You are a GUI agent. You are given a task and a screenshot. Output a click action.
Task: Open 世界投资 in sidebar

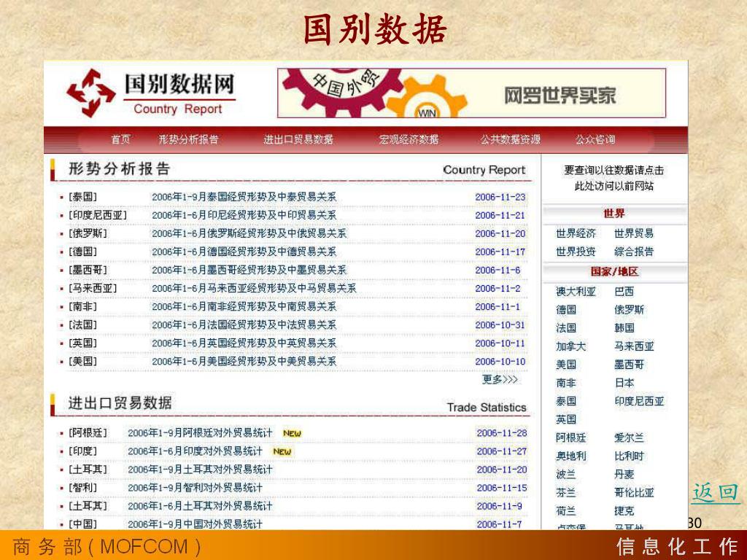pyautogui.click(x=576, y=252)
